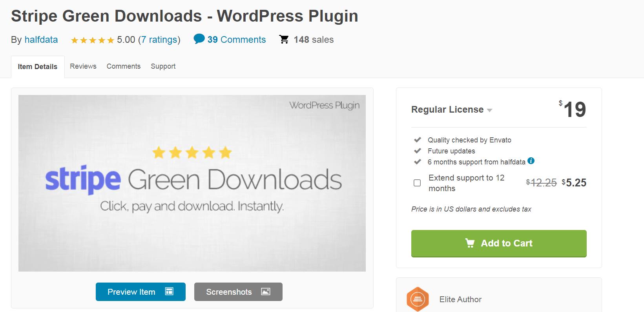Click the shopping cart sales icon
This screenshot has height=312, width=644.
[284, 39]
